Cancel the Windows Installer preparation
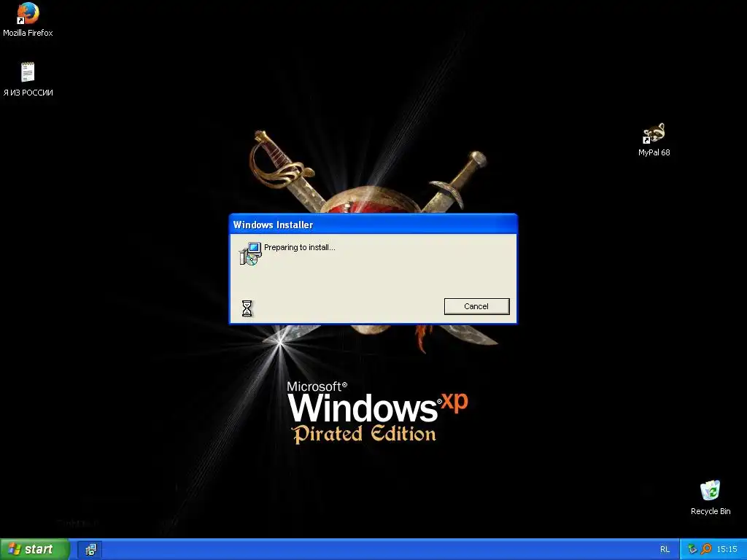 pos(476,306)
